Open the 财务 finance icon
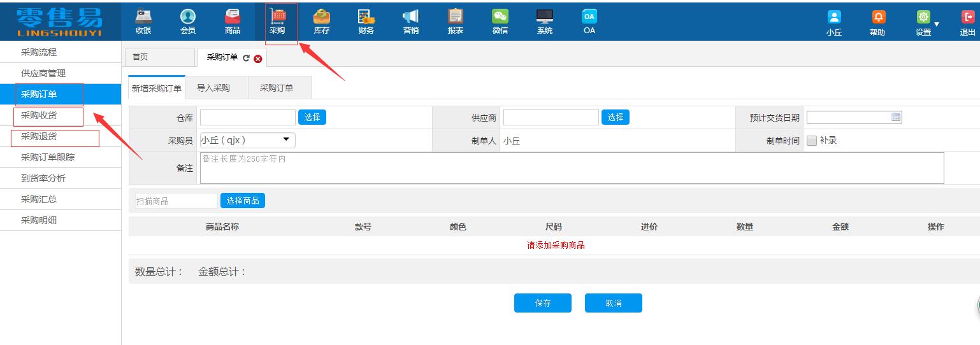This screenshot has width=980, height=345. pyautogui.click(x=366, y=17)
